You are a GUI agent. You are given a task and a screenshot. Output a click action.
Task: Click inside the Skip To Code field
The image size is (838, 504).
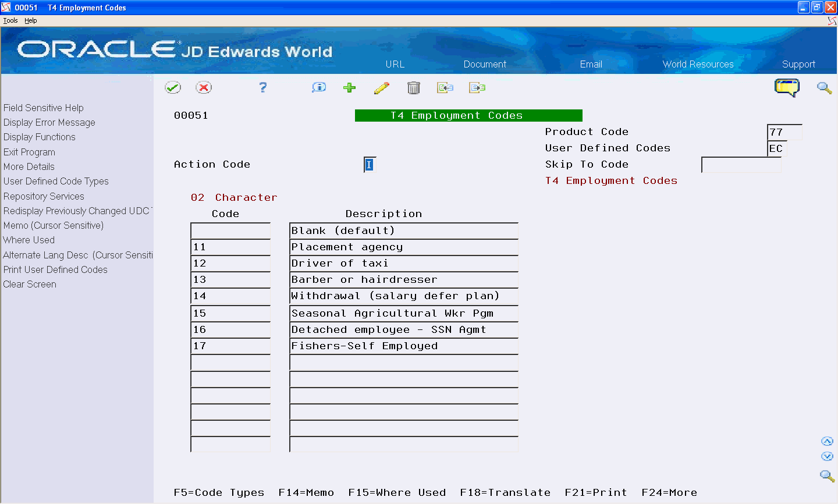point(741,165)
